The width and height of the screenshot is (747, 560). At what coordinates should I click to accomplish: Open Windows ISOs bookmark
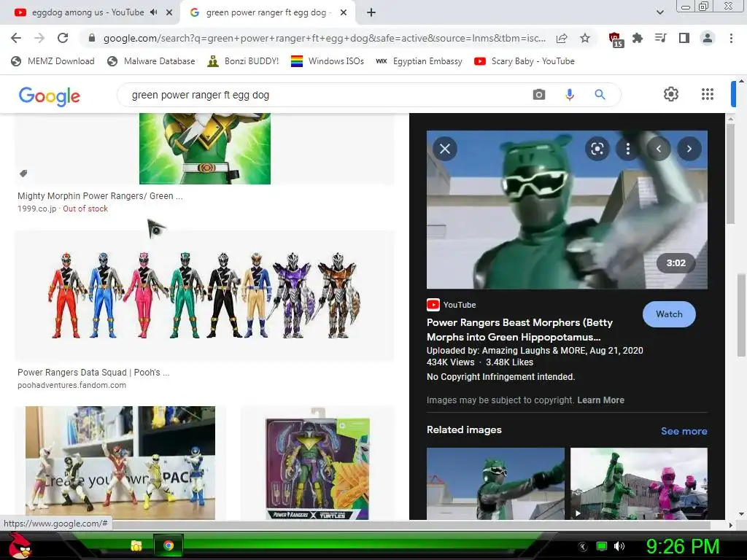pyautogui.click(x=328, y=61)
